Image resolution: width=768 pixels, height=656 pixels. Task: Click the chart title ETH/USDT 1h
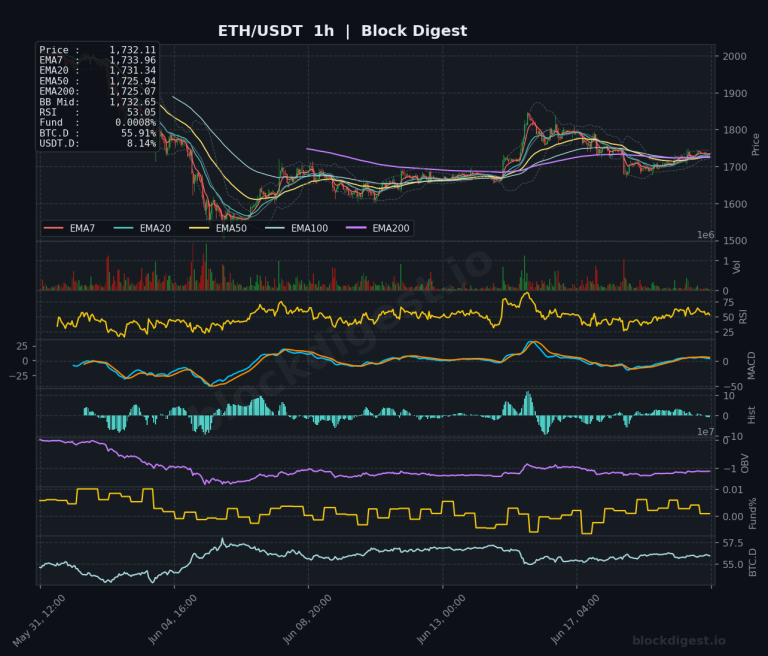click(276, 31)
